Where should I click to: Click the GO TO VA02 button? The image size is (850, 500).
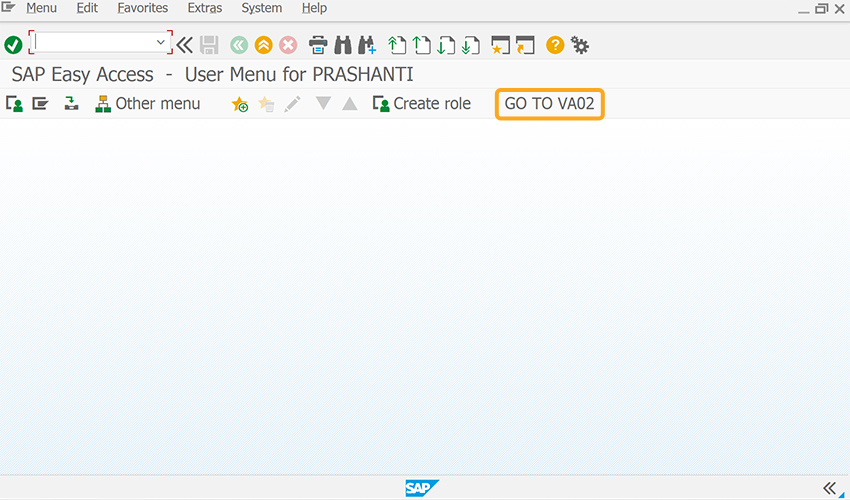pyautogui.click(x=549, y=104)
